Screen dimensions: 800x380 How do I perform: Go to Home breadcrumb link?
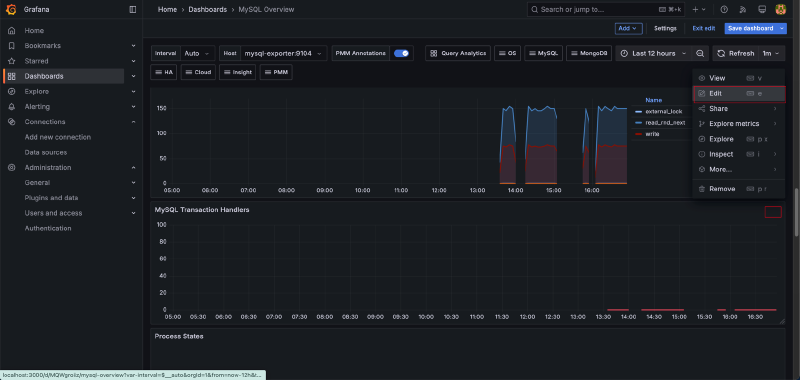[166, 9]
